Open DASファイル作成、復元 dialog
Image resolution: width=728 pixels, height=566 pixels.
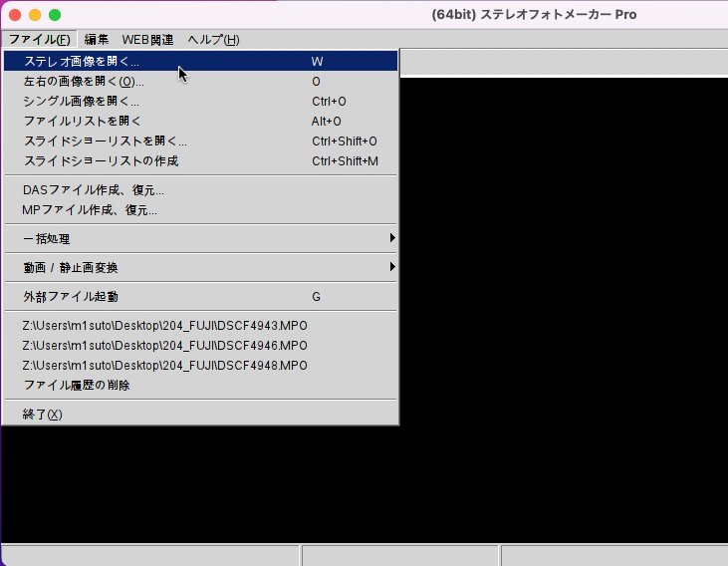pos(200,190)
